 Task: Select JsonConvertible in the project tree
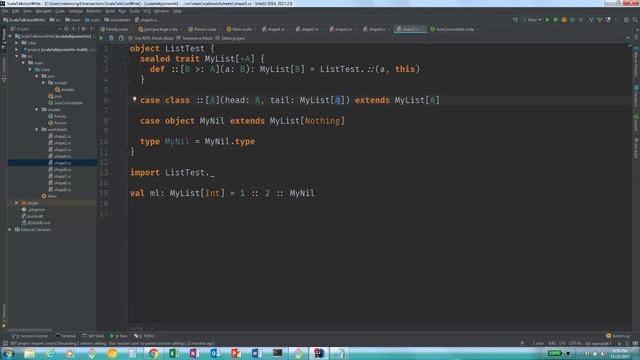tap(65, 103)
